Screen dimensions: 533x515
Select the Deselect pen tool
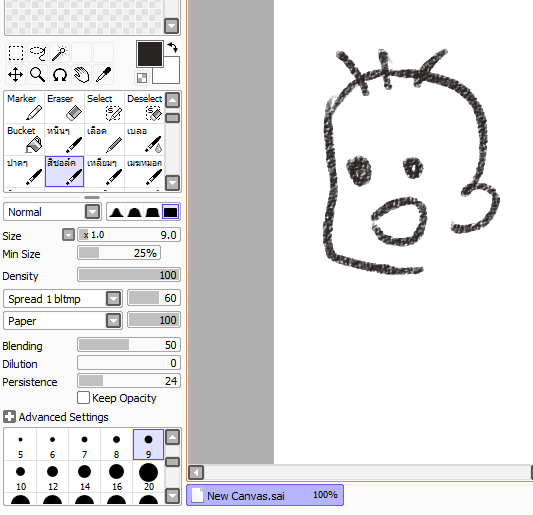click(144, 107)
